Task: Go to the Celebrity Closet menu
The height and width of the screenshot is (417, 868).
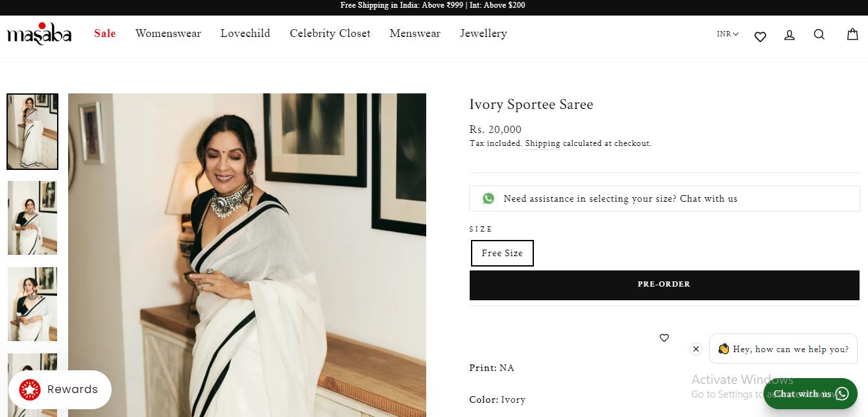Action: tap(330, 34)
